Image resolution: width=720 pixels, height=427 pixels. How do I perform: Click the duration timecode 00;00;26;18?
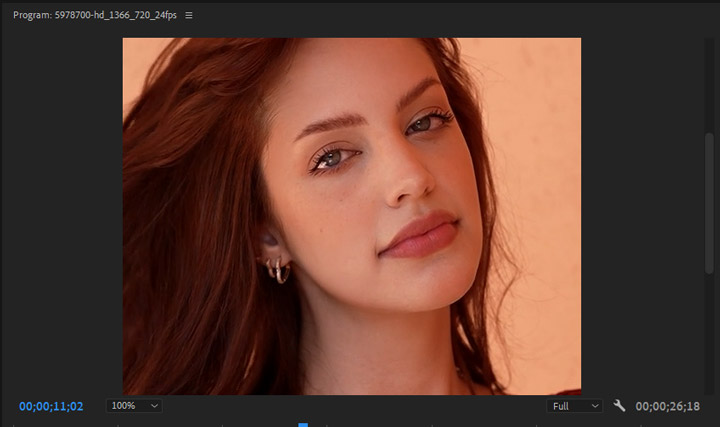pos(667,406)
